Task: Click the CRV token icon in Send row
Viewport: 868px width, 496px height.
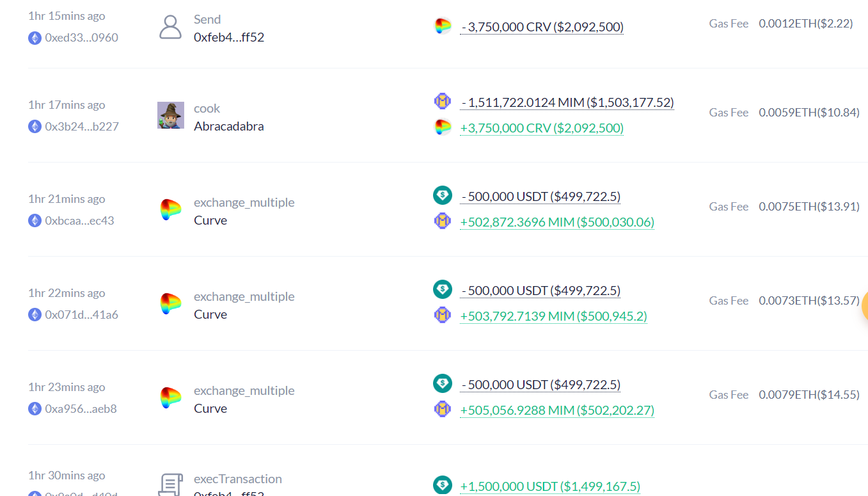Action: coord(442,26)
